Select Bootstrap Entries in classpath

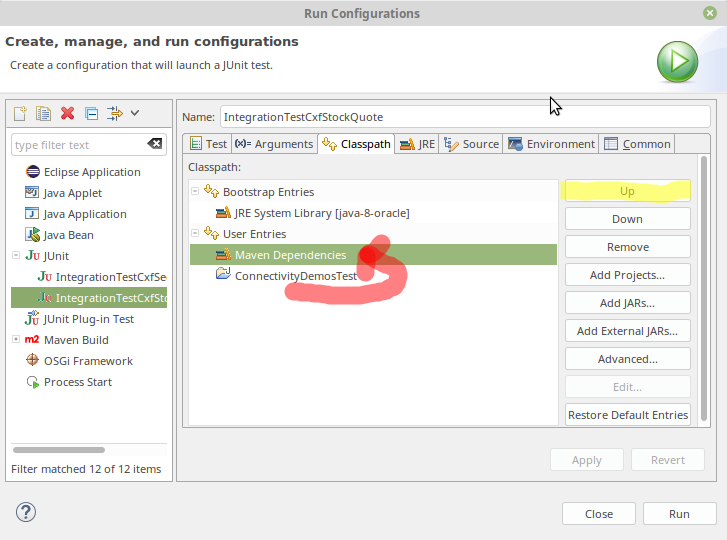pos(268,192)
